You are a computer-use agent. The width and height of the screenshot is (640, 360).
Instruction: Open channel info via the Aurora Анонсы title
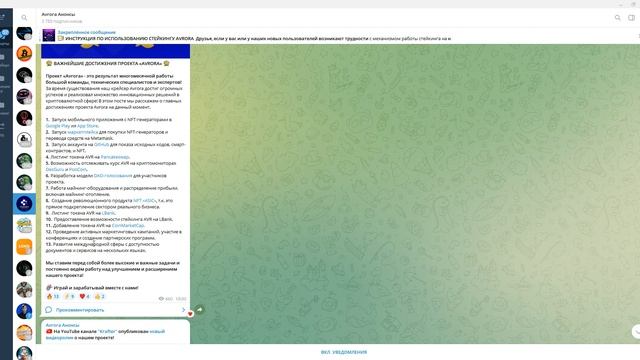click(58, 14)
